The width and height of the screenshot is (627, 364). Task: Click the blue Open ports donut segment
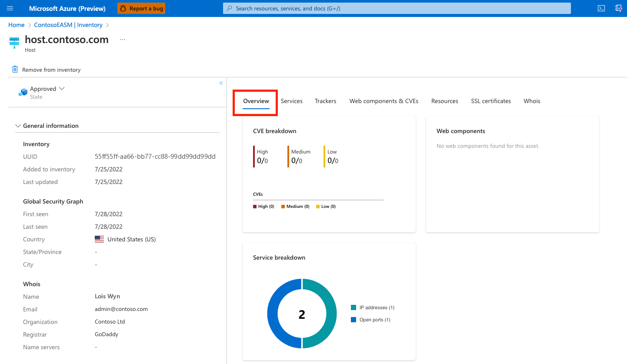273,314
